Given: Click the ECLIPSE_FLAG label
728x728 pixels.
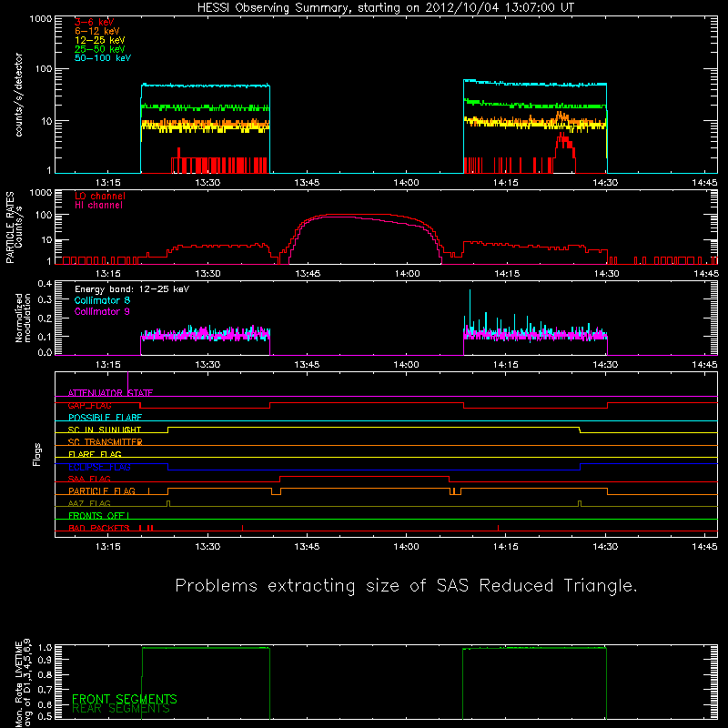Looking at the screenshot, I should pyautogui.click(x=99, y=467).
